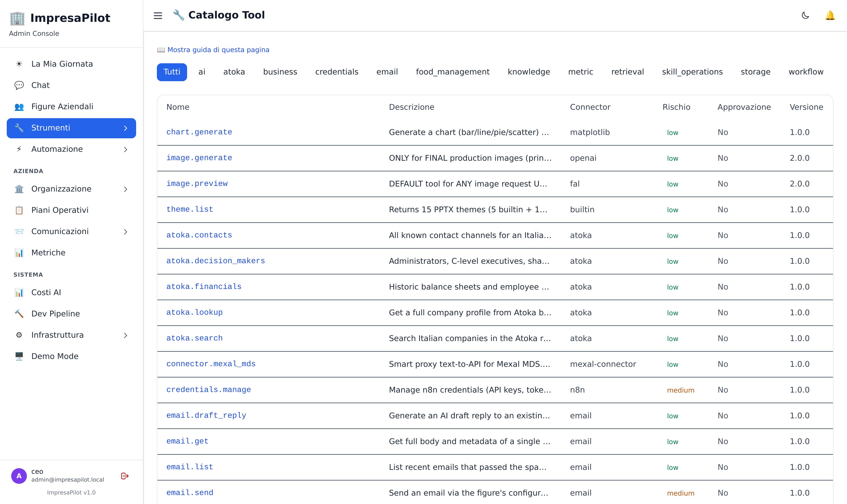Click the hamburger menu icon
This screenshot has width=847, height=504.
click(x=158, y=16)
